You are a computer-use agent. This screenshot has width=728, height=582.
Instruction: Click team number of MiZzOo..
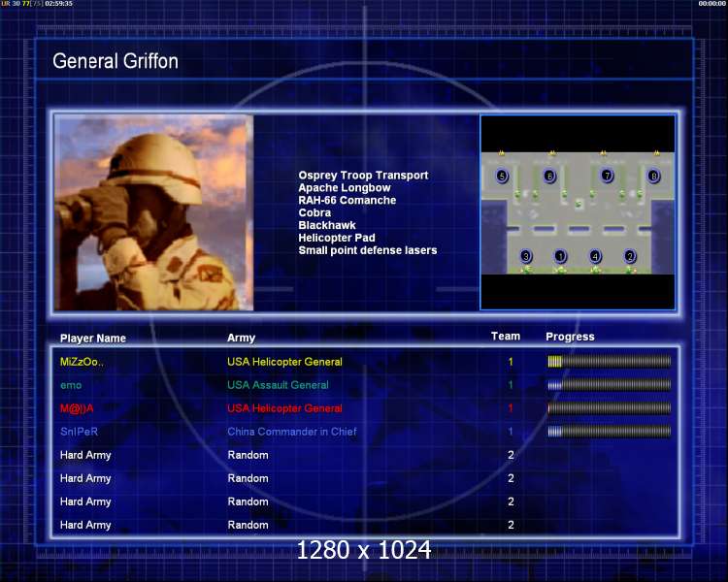coord(511,362)
